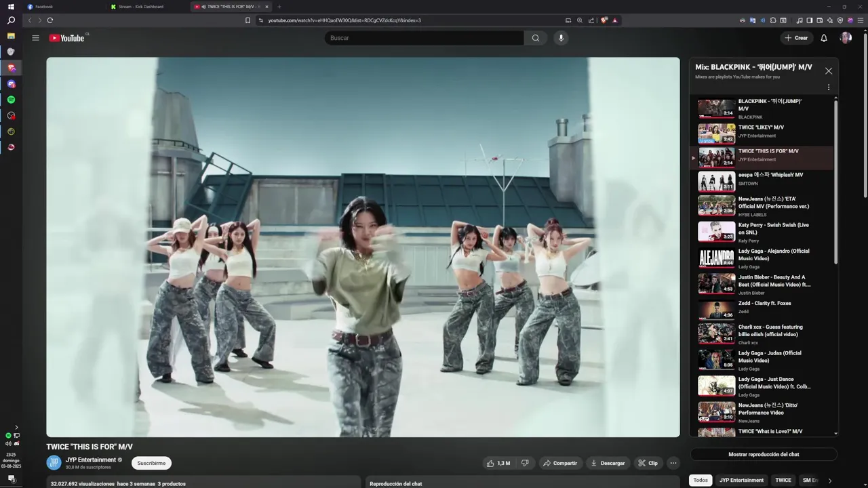This screenshot has width=868, height=488.
Task: Click the Compartir button
Action: [x=560, y=463]
